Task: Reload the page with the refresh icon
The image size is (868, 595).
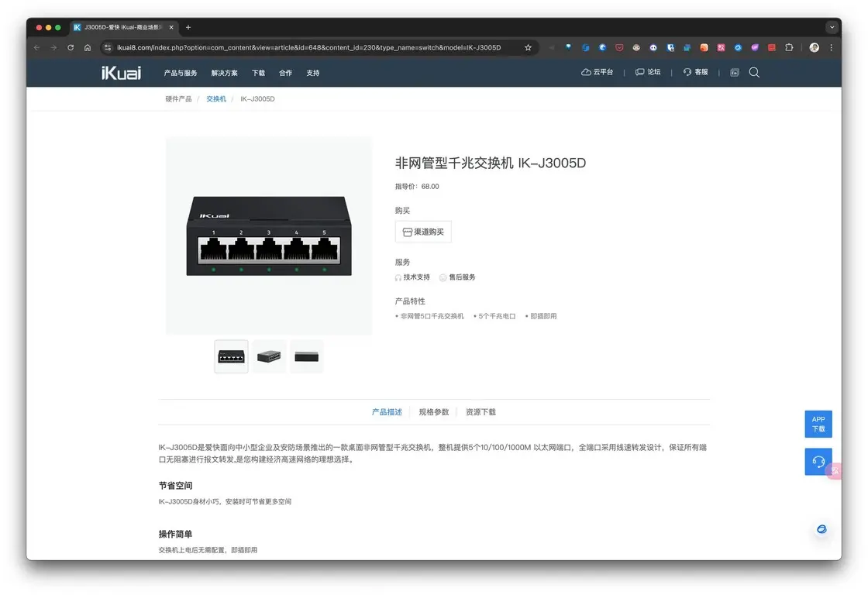Action: point(71,47)
